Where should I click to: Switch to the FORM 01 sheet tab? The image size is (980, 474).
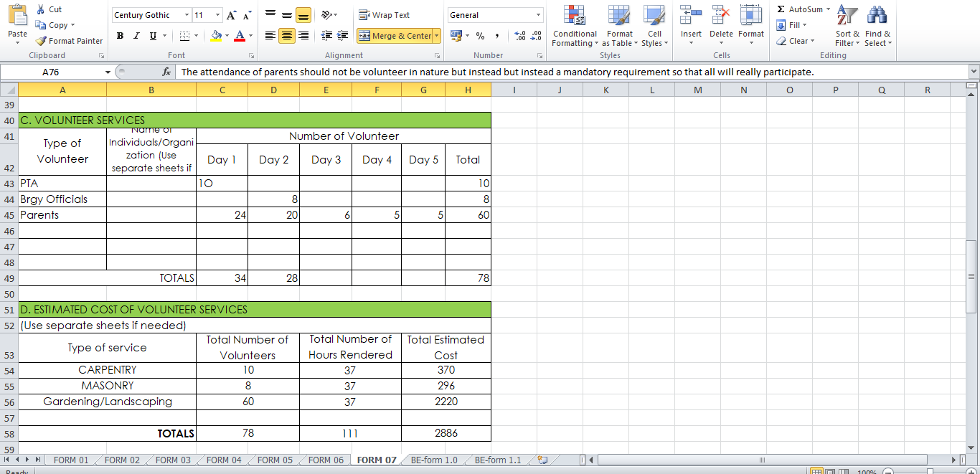click(70, 460)
